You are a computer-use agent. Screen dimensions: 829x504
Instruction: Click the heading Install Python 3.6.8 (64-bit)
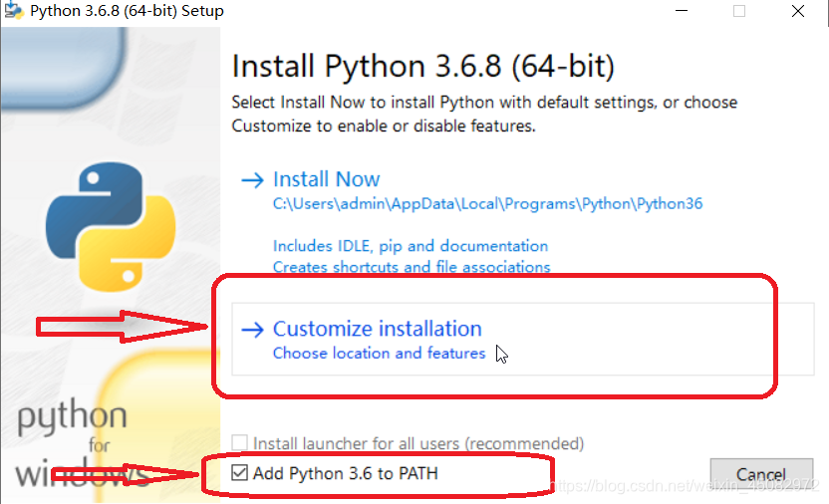422,67
